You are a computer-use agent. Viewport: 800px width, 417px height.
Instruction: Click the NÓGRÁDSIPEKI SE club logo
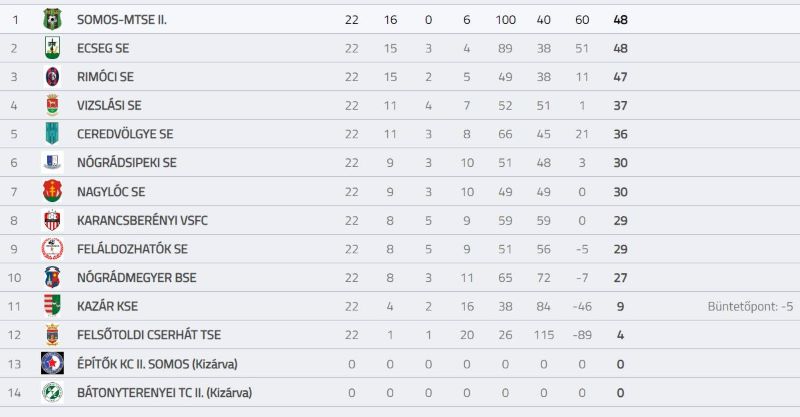click(52, 162)
